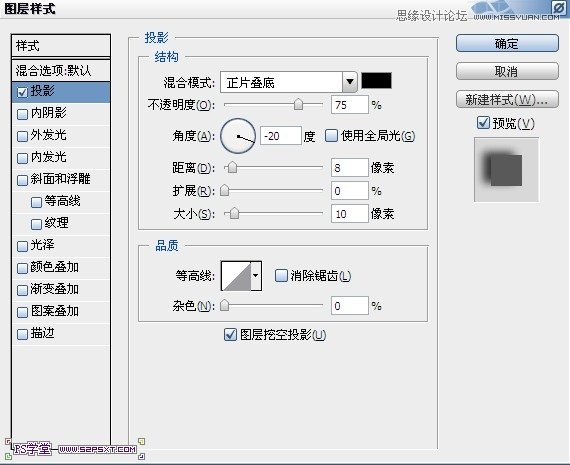Toggle the 消除锯齿(L) checkbox
Image resolution: width=570 pixels, height=465 pixels.
(281, 276)
